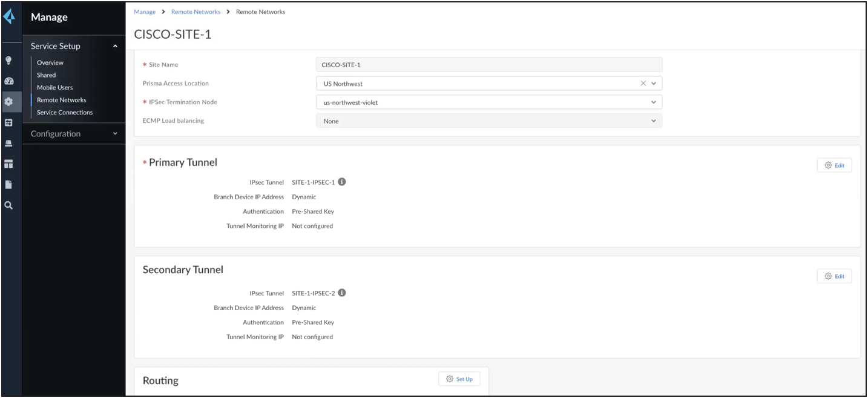The height and width of the screenshot is (398, 868).
Task: Open the magnifier search icon in sidebar
Action: [8, 205]
